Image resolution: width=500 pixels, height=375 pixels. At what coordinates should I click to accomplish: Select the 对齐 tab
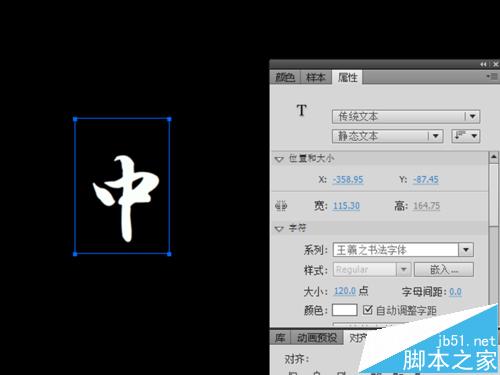tap(357, 338)
